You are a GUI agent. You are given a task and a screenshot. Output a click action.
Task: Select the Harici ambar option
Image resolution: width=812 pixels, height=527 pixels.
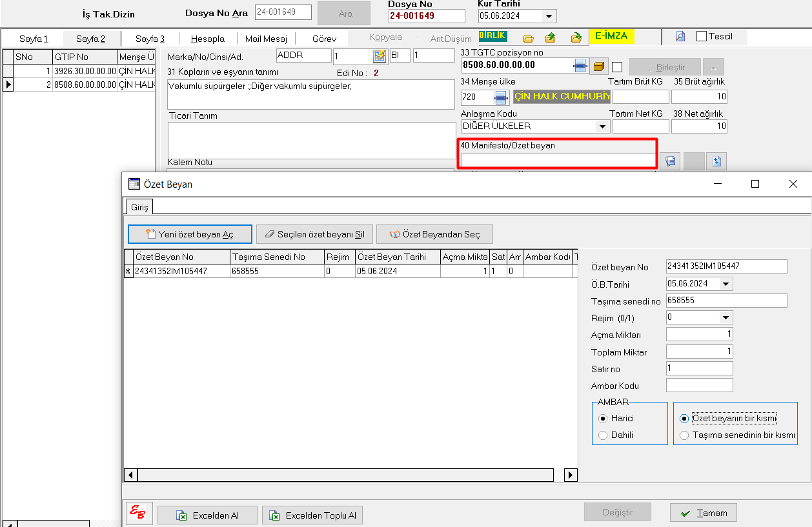[x=603, y=418]
